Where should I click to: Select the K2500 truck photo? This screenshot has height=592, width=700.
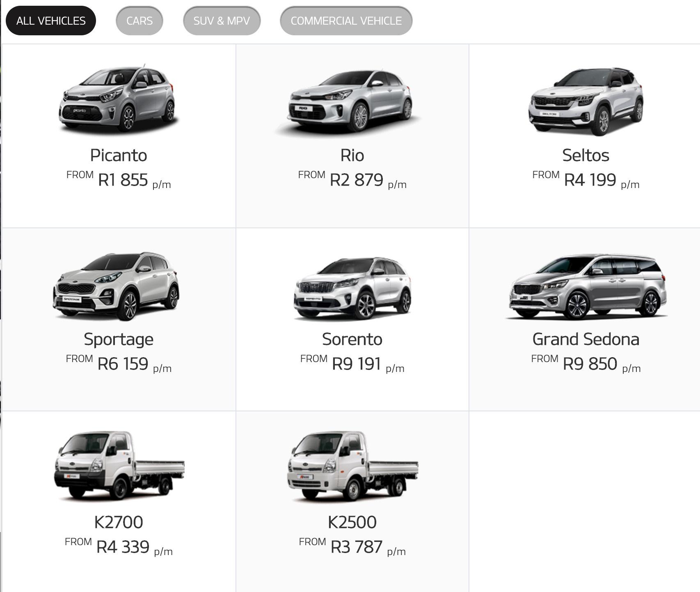[353, 466]
